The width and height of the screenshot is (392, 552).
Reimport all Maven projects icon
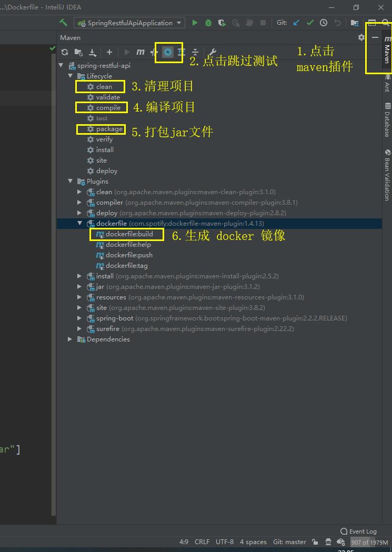(x=65, y=52)
